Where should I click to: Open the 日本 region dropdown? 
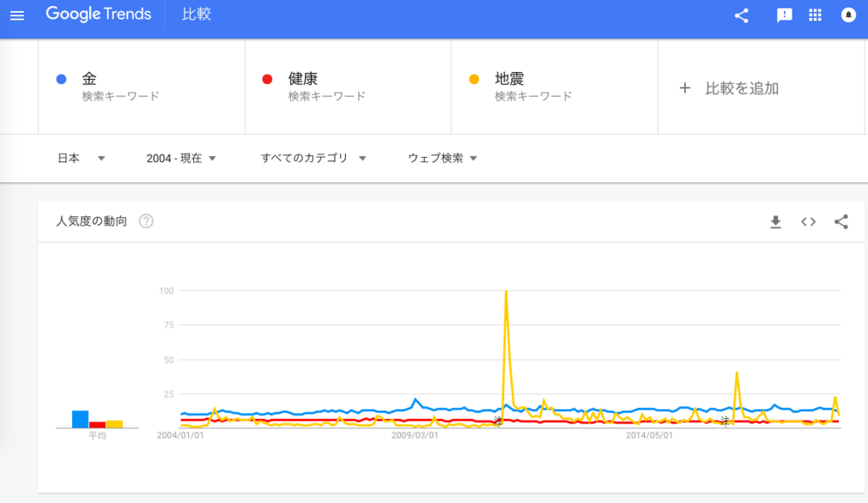[x=81, y=158]
